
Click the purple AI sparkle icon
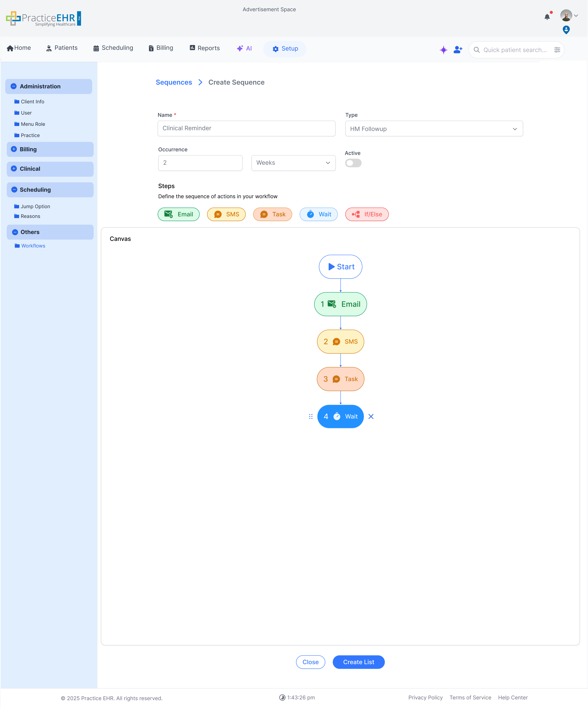pos(443,50)
